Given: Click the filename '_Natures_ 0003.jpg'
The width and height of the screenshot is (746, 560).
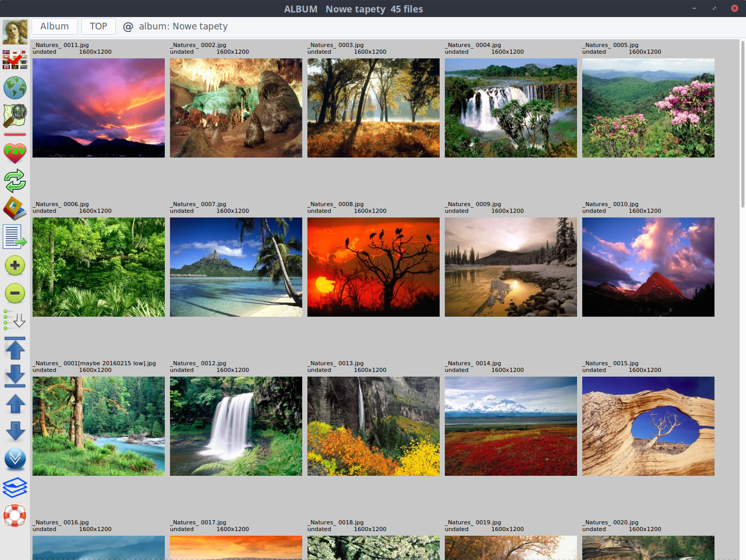Looking at the screenshot, I should [x=336, y=45].
